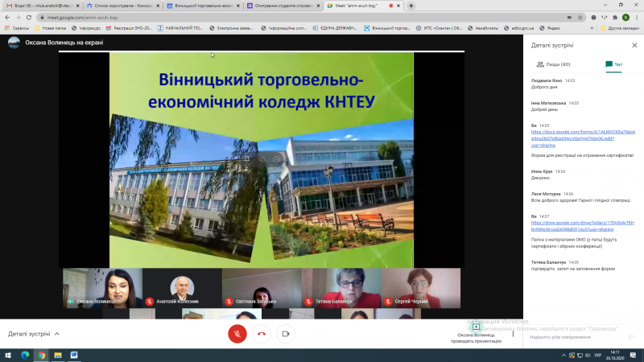644x362 pixels.
Task: Select Тетяна Баланчук's video tile
Action: click(341, 288)
